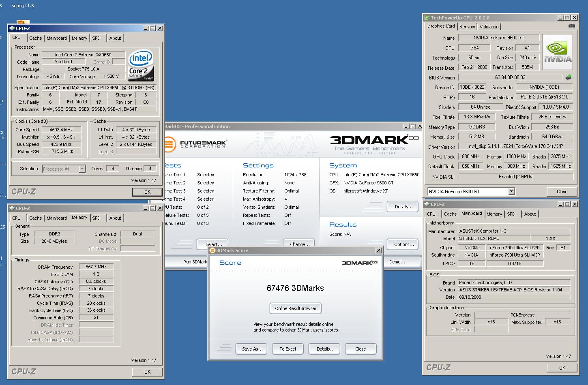Click the GPU-Z screenshot camera icon

point(571,26)
